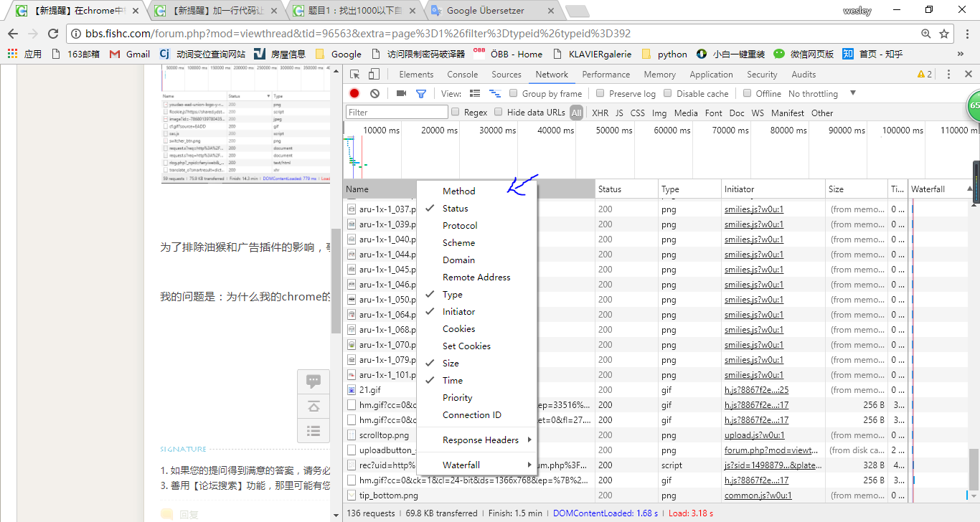The width and height of the screenshot is (980, 522).
Task: Enable the Preserve log checkbox
Action: coord(600,93)
